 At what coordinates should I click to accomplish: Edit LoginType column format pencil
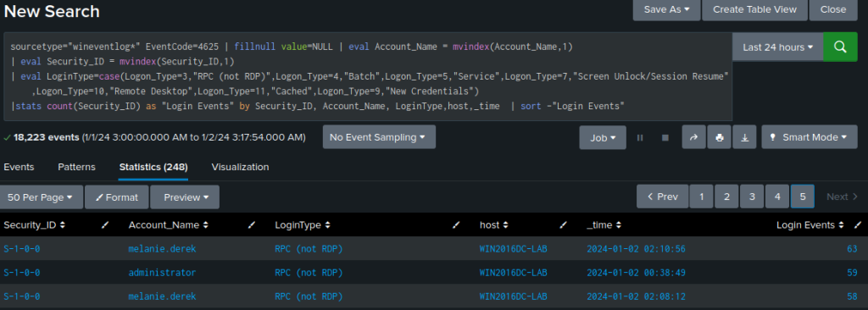[456, 225]
